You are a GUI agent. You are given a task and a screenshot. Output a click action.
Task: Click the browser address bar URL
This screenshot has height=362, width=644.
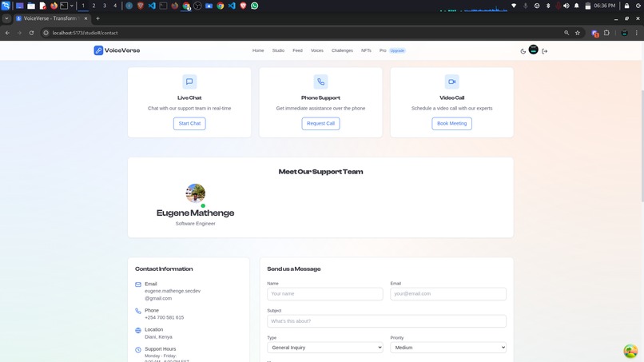tap(85, 33)
